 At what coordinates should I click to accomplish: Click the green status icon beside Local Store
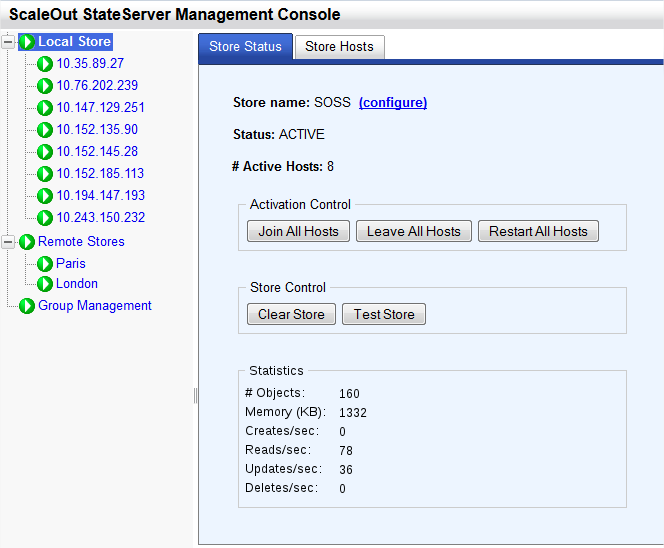coord(27,42)
